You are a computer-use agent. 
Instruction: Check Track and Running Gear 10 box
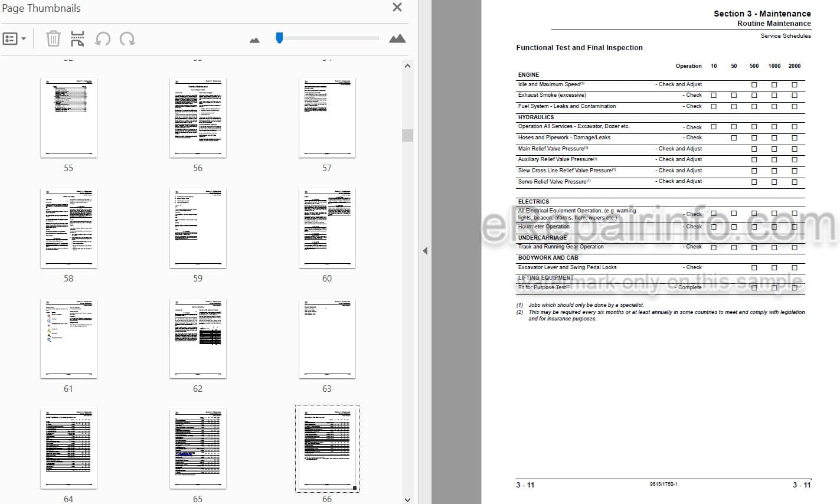714,247
